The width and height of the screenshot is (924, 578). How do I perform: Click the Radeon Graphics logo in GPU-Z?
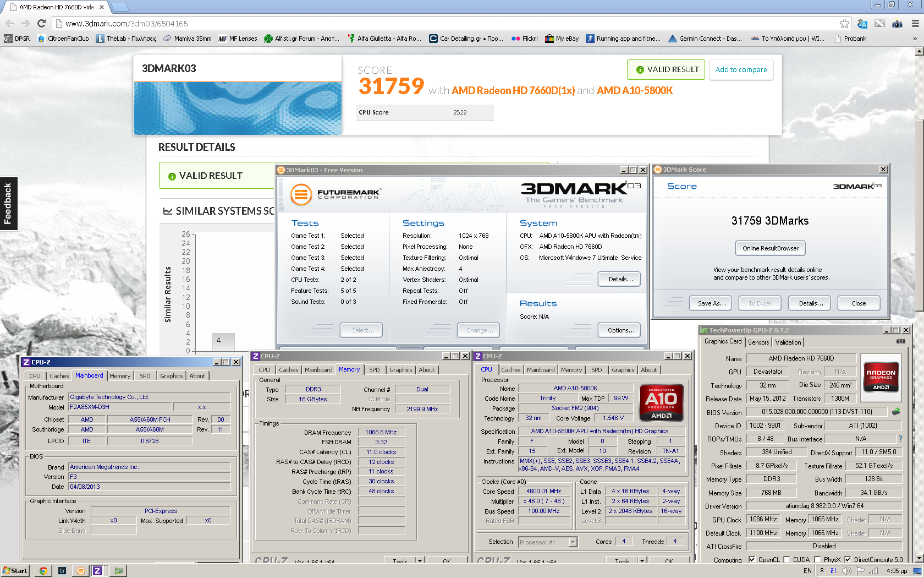[x=881, y=377]
